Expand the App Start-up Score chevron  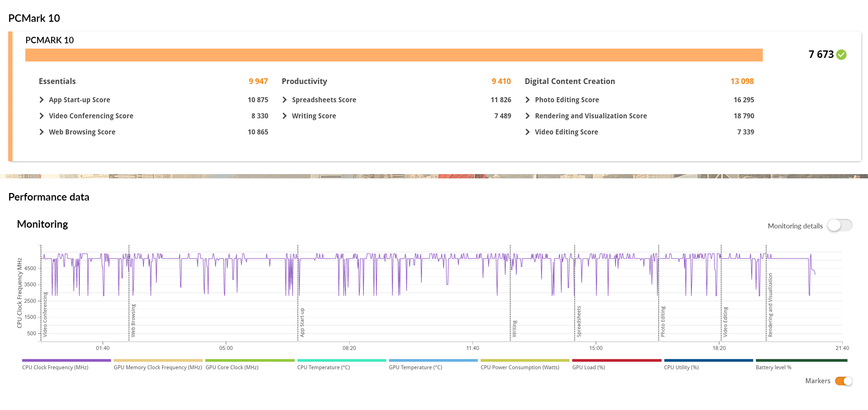(41, 100)
